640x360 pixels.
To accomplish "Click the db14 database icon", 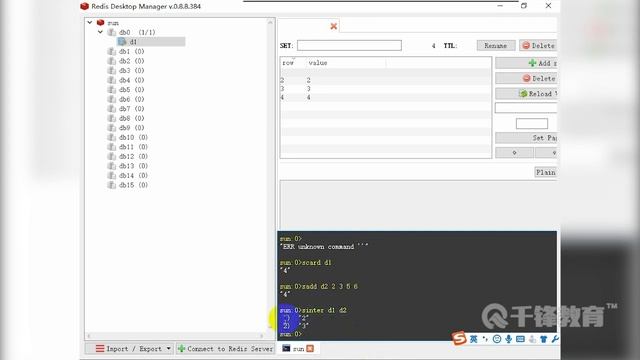I will [x=111, y=175].
